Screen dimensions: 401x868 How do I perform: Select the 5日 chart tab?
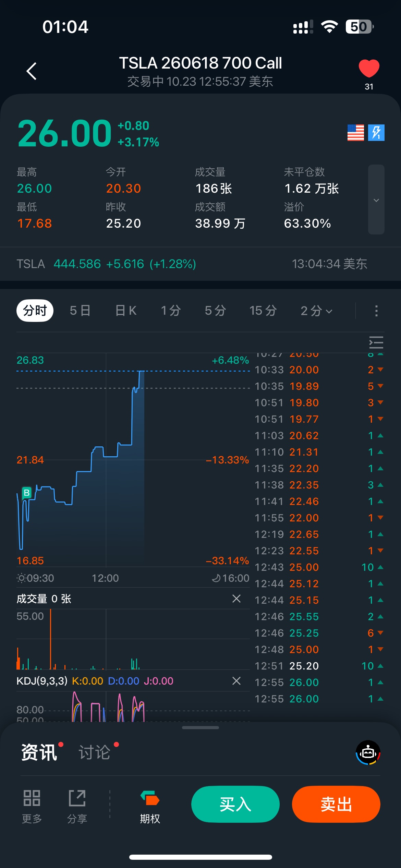pos(80,311)
